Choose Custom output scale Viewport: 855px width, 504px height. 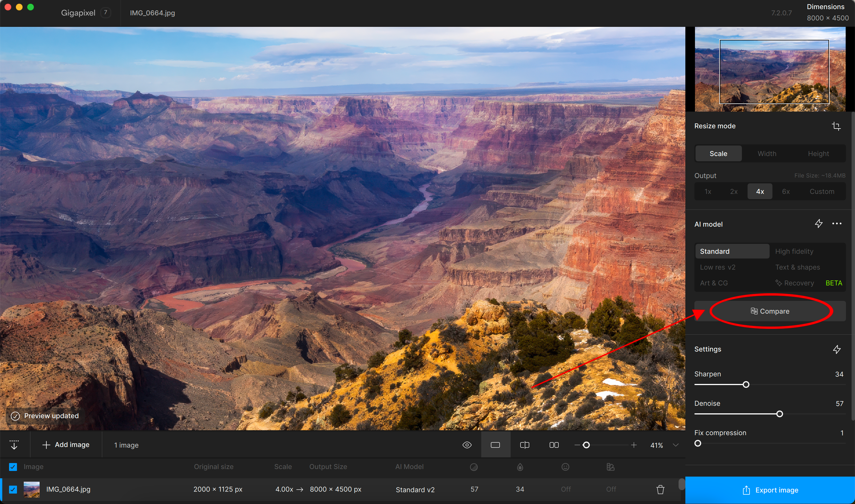pos(822,192)
